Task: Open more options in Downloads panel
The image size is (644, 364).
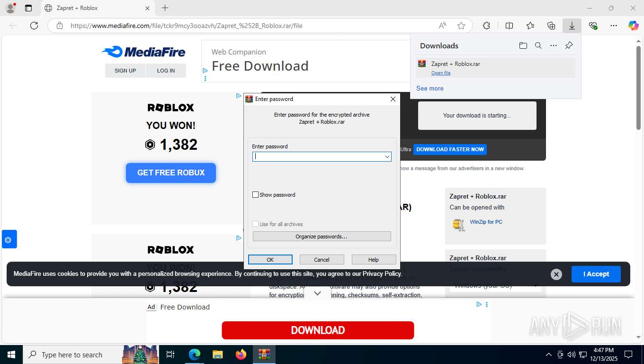Action: click(554, 45)
